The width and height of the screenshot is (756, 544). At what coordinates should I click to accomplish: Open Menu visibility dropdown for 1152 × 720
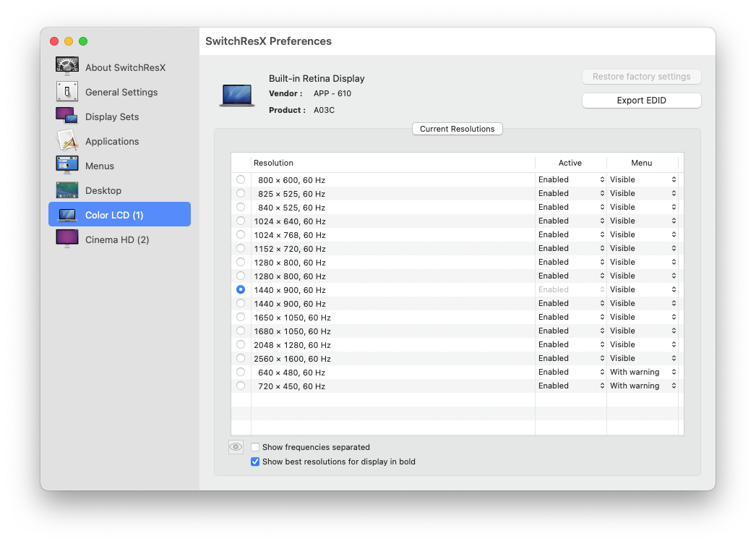click(643, 248)
